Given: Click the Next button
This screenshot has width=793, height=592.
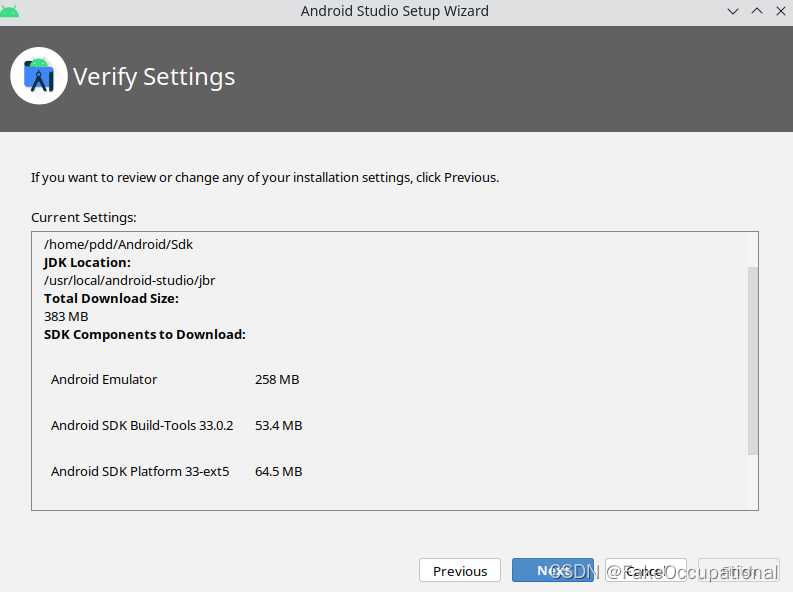Looking at the screenshot, I should [x=553, y=570].
